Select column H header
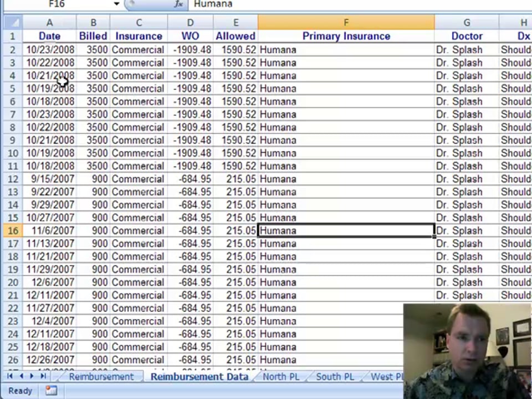The height and width of the screenshot is (399, 532). pyautogui.click(x=516, y=22)
